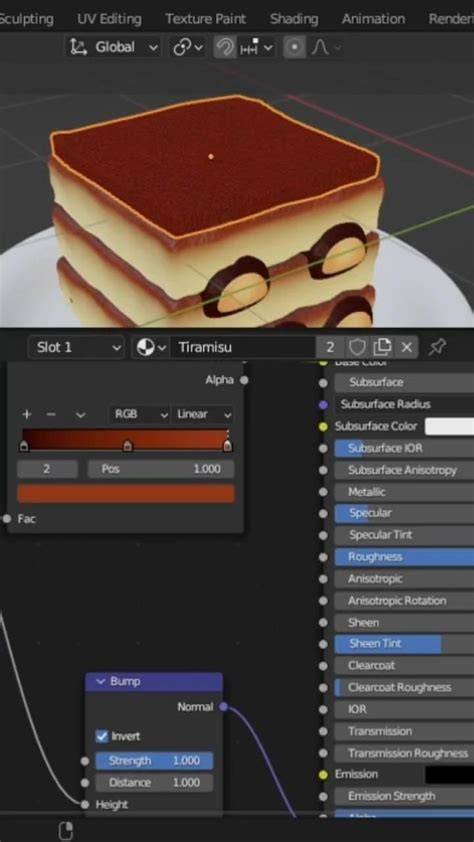
Task: Open the pivot point link dropdown
Action: point(187,47)
